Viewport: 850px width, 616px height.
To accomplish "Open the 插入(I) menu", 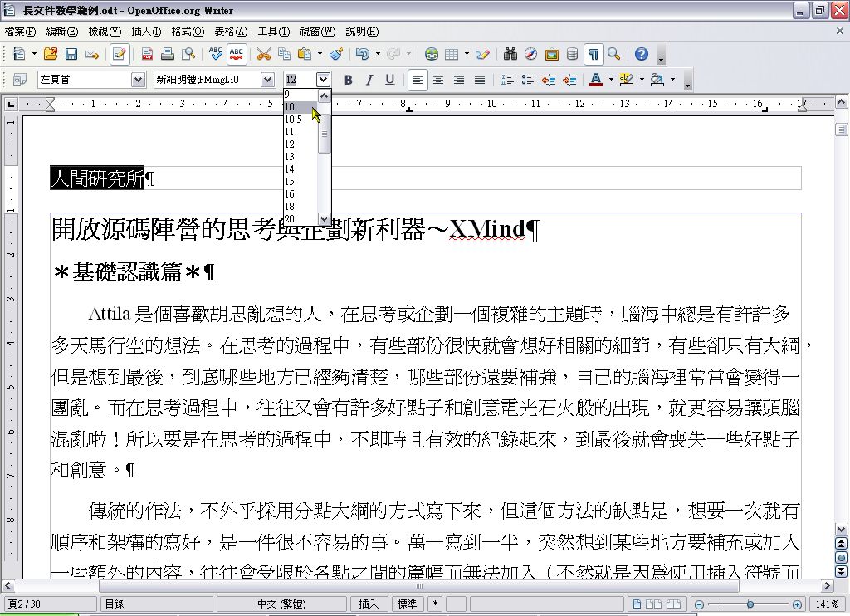I will [x=146, y=32].
